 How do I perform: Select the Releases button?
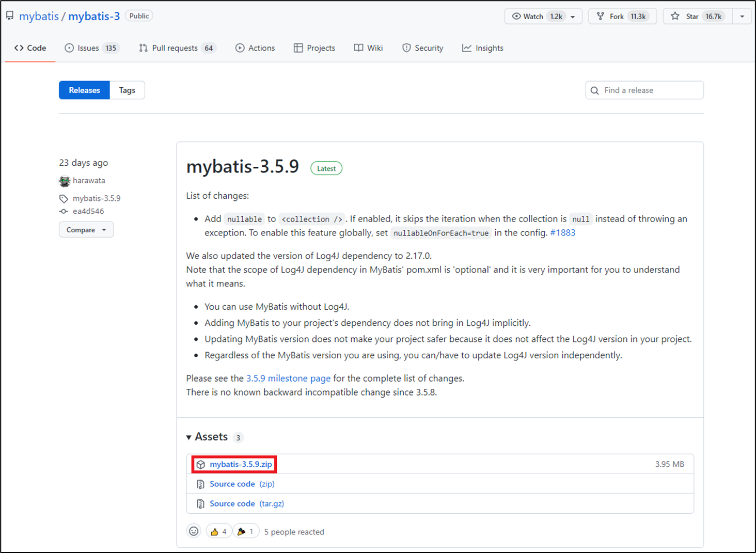pos(84,90)
